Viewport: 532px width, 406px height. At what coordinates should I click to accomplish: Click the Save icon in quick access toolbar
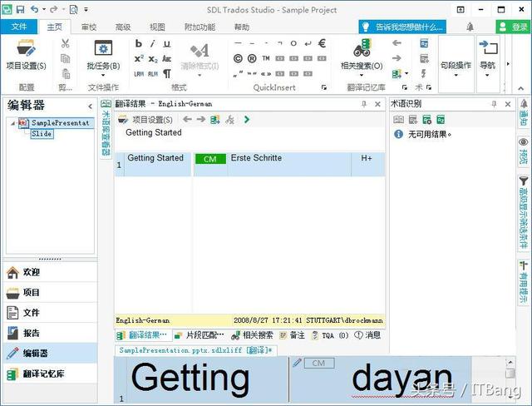[20, 9]
